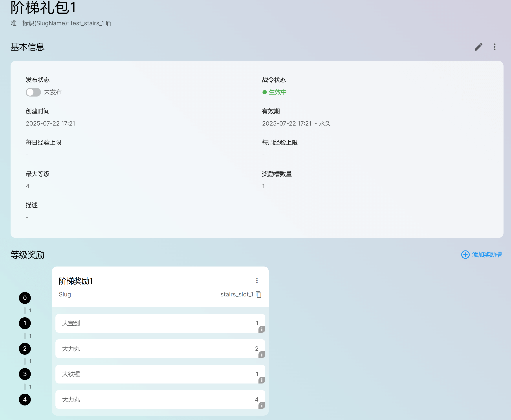Click the level 2 circle marker
The image size is (511, 420).
coord(25,349)
